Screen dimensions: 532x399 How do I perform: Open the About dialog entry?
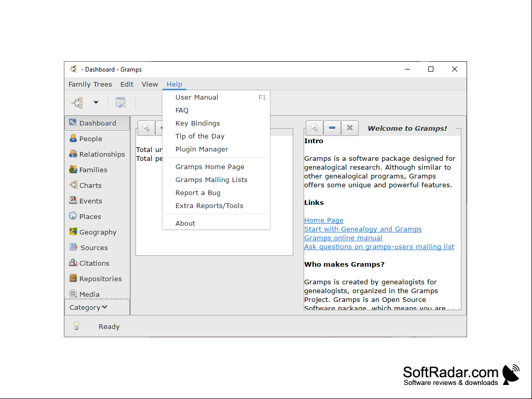pos(216,223)
